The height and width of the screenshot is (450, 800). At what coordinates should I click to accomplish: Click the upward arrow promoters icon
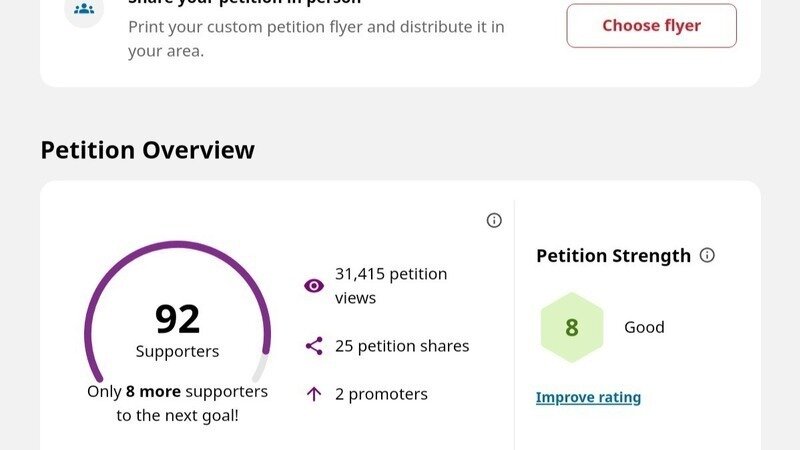coord(314,394)
